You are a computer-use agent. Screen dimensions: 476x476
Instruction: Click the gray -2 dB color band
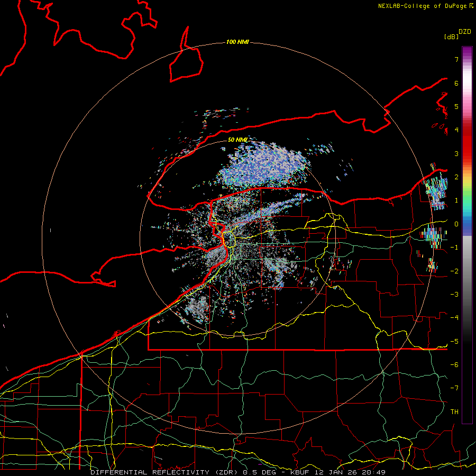coord(467,271)
